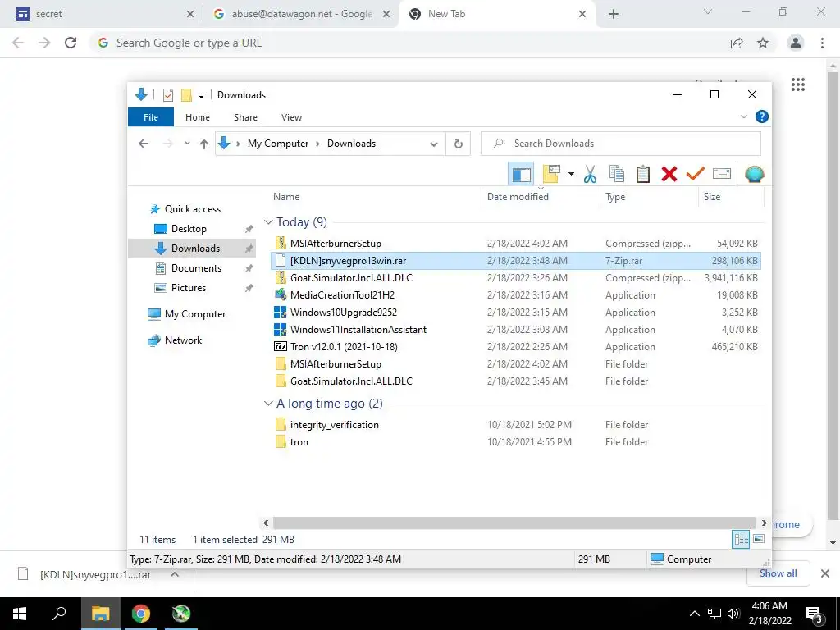Bookmark this tab with star icon
Image resolution: width=840 pixels, height=630 pixels.
tap(763, 43)
